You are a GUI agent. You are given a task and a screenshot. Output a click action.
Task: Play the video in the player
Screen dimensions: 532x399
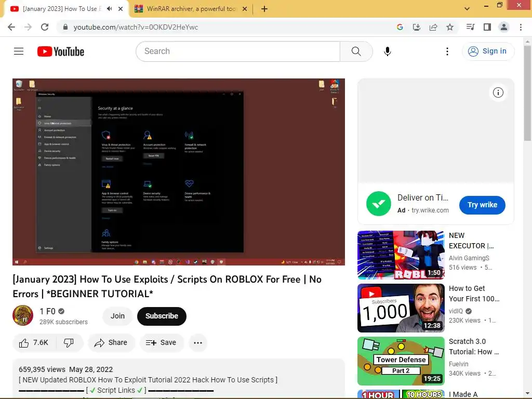coord(179,171)
